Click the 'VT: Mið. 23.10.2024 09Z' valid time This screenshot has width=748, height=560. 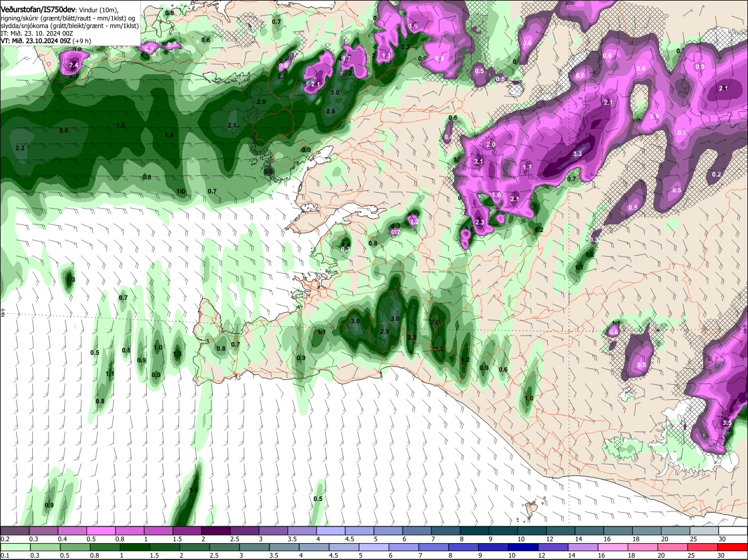36,41
